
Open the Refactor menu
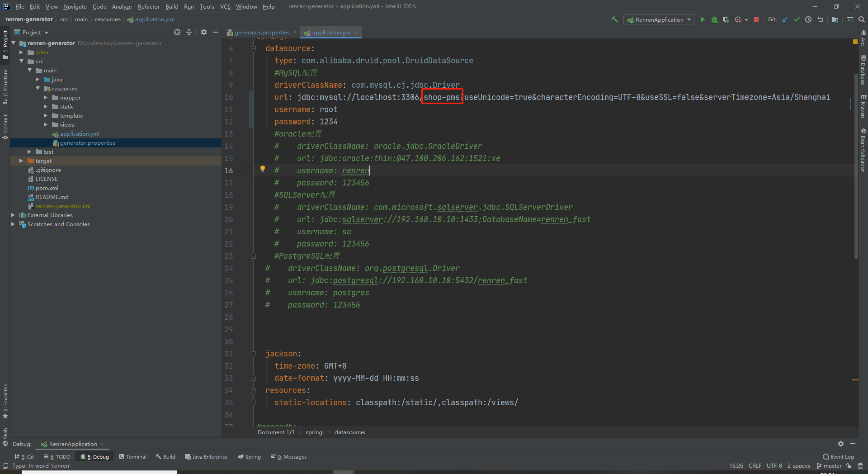(x=149, y=6)
